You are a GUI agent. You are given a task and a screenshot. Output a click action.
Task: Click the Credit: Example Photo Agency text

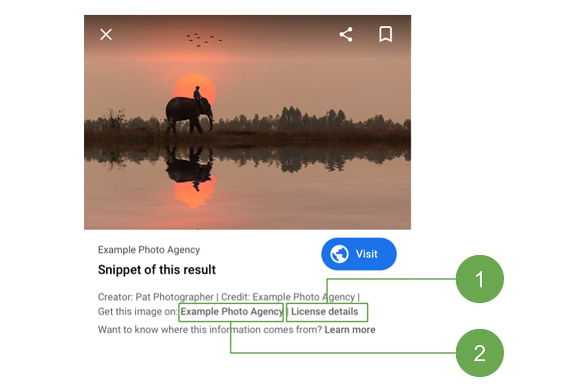288,297
